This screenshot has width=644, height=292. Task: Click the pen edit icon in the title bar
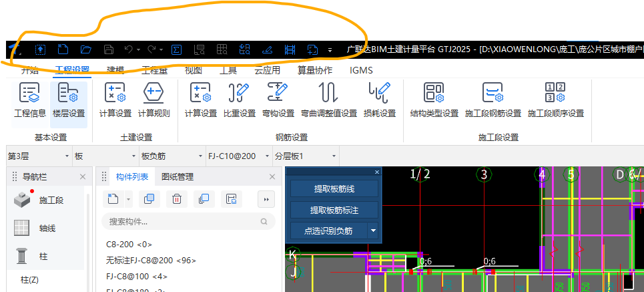pyautogui.click(x=268, y=49)
